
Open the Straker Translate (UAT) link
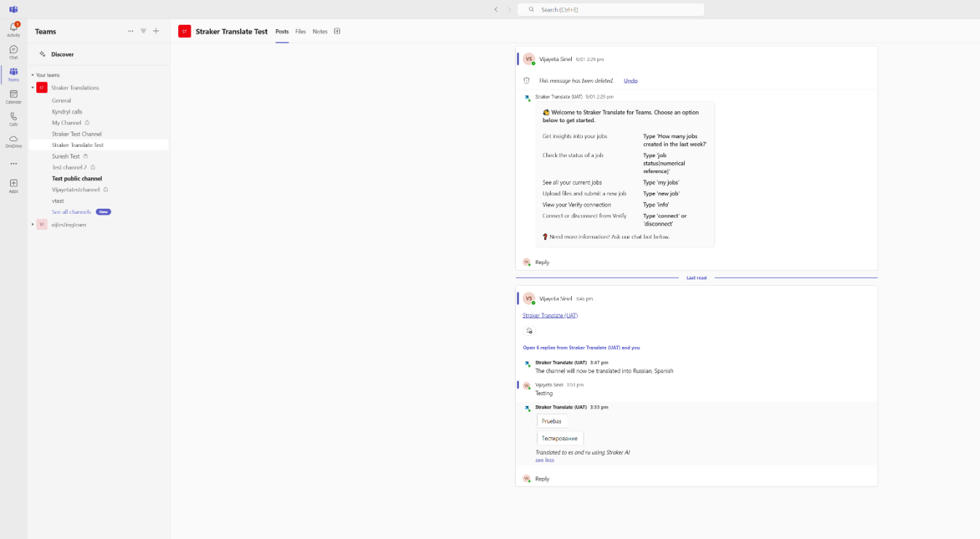pos(550,316)
